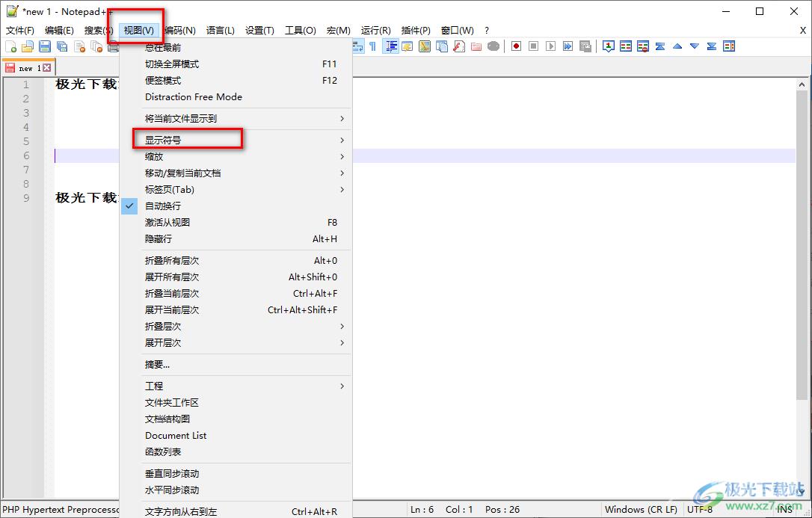The height and width of the screenshot is (518, 812).
Task: Click the Save All toolbar icon
Action: [x=62, y=46]
